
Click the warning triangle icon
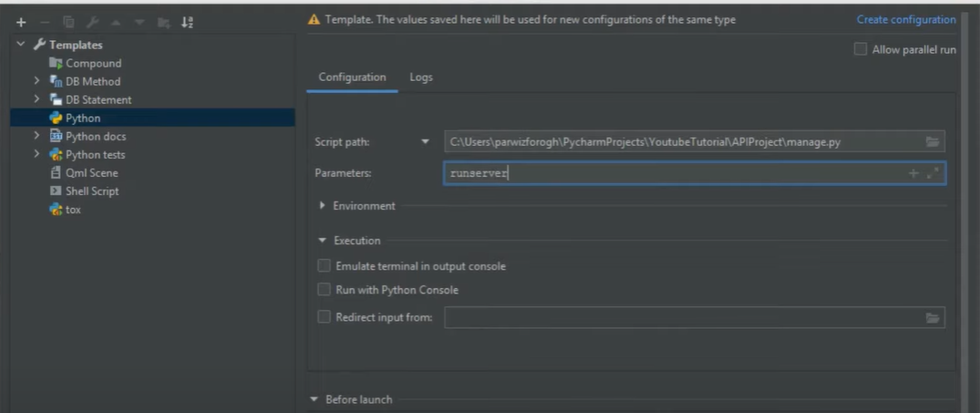(x=314, y=19)
